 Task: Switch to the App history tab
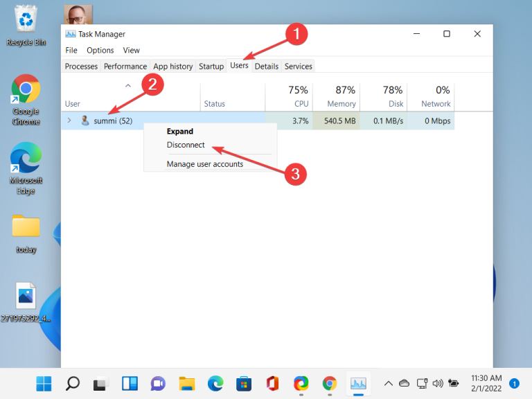click(x=173, y=66)
